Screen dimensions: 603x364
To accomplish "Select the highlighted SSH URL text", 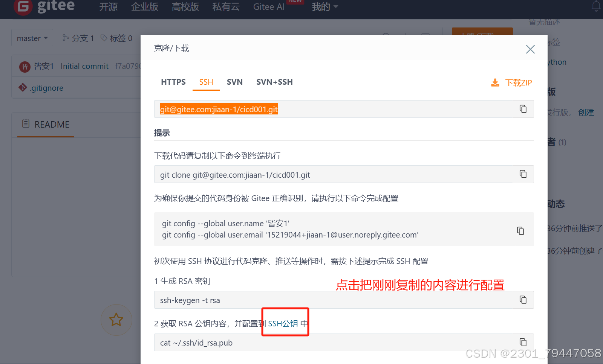I will click(x=218, y=109).
